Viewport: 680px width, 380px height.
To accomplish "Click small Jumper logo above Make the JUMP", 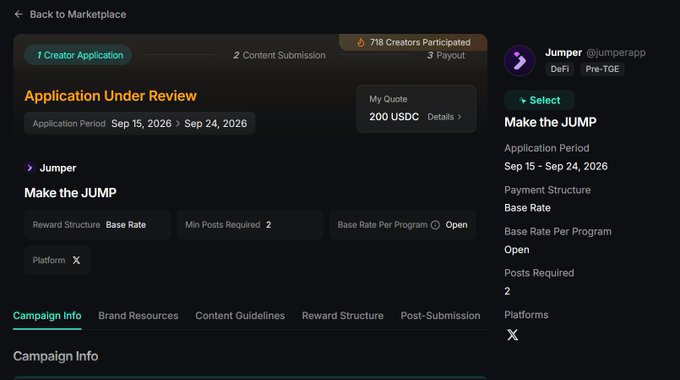I will (29, 168).
